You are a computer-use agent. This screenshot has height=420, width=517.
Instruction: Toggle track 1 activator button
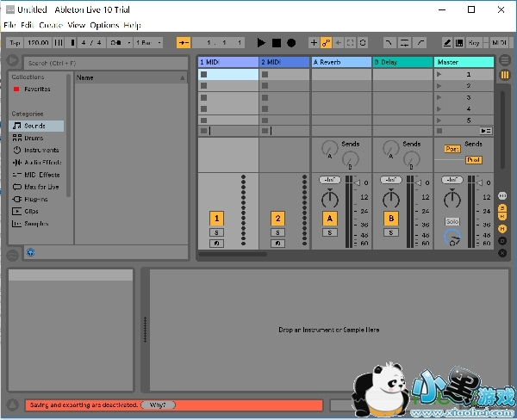217,219
